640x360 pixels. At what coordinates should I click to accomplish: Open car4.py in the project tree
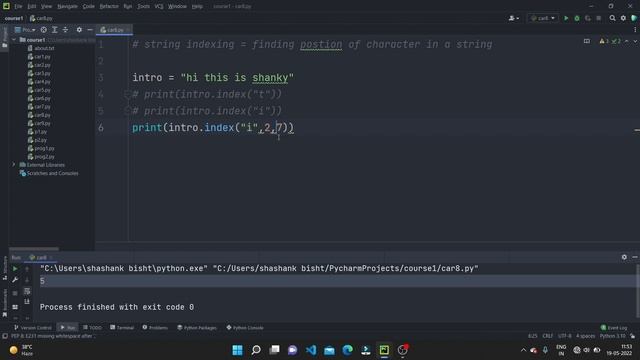[39, 82]
